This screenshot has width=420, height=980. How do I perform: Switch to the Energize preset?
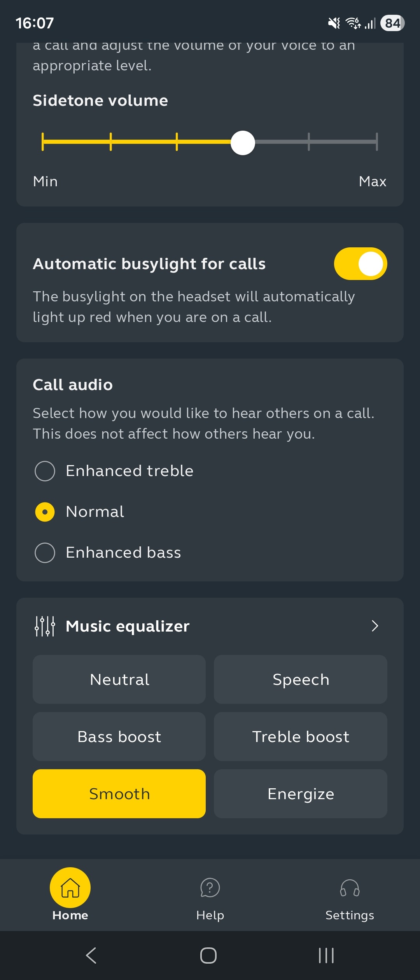click(x=301, y=794)
